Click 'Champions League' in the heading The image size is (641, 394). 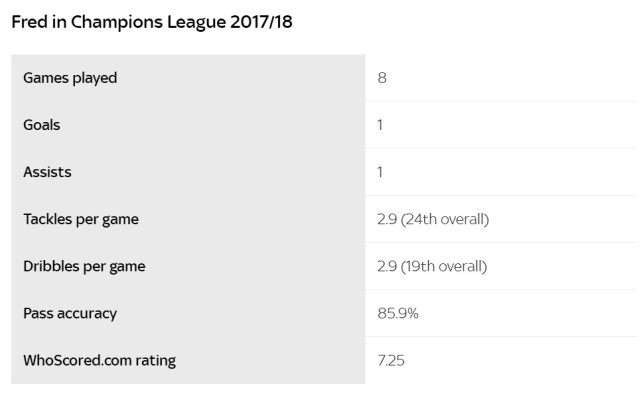[148, 22]
